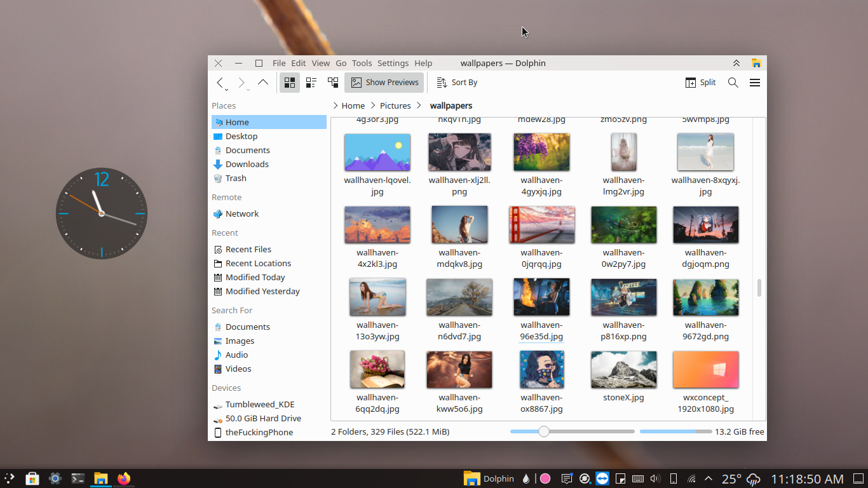Viewport: 868px width, 488px height.
Task: Open the Edit menu
Action: 299,63
